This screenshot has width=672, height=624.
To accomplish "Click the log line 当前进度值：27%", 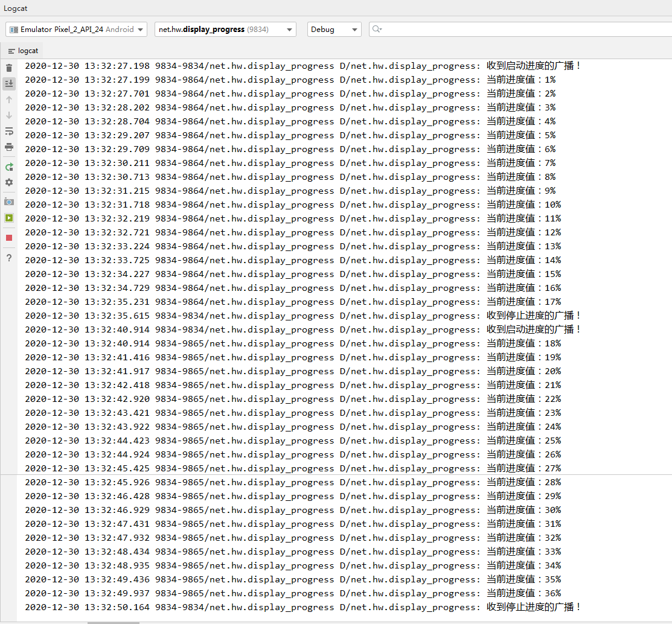I will coord(293,468).
